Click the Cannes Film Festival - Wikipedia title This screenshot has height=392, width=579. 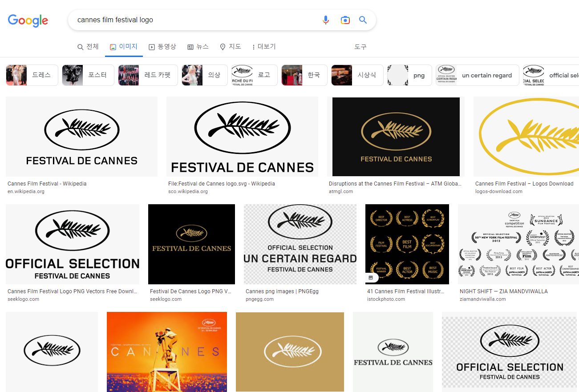47,184
